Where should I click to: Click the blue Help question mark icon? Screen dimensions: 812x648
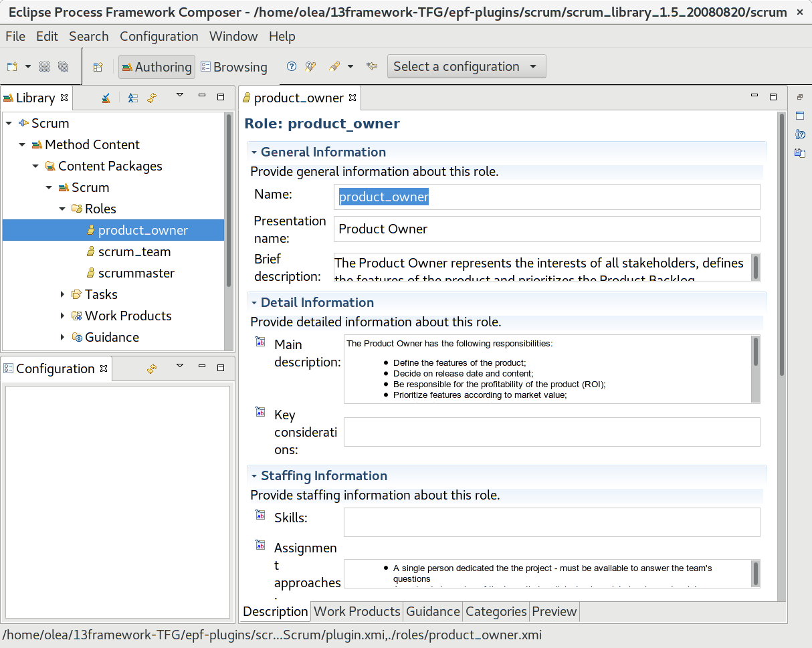292,66
